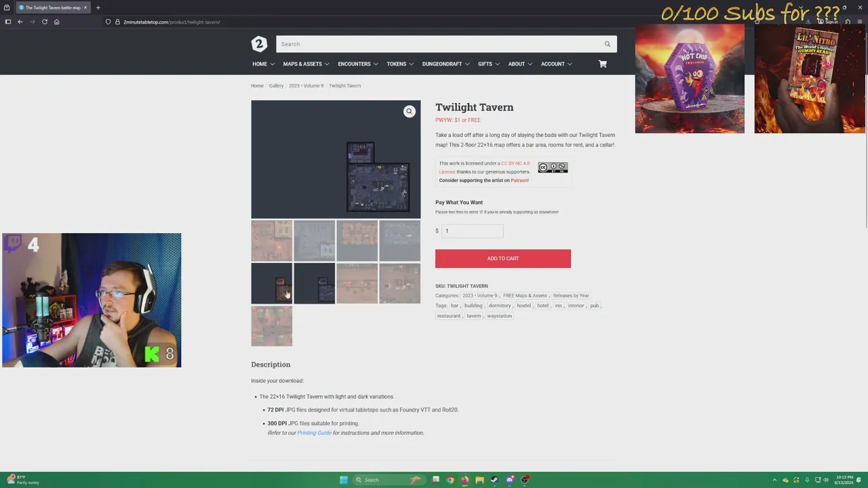Screen dimensions: 868x488
Task: Click the volume icon in system tray
Action: tap(825, 480)
